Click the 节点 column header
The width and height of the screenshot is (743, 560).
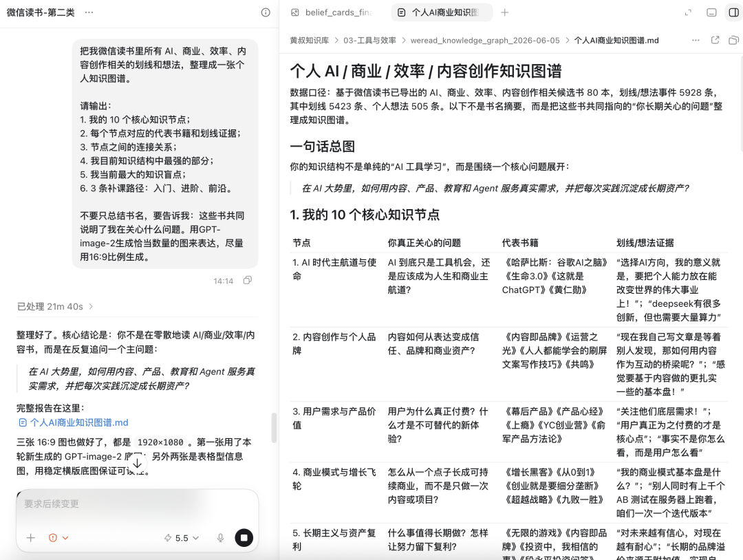point(301,243)
